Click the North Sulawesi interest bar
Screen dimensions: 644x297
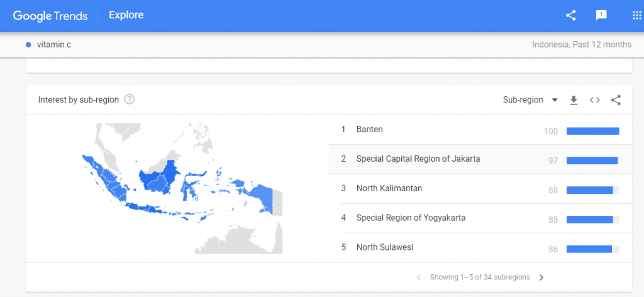pyautogui.click(x=592, y=249)
